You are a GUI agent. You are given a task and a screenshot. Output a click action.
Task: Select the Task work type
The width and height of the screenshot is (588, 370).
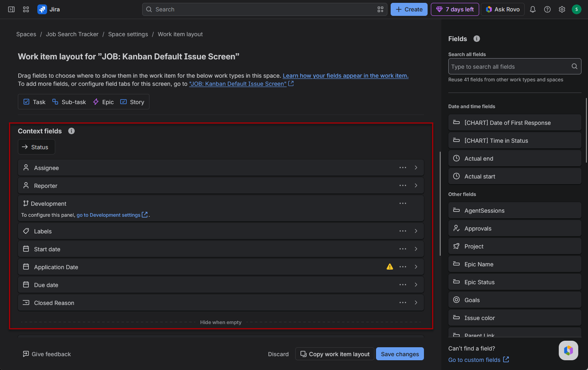[35, 102]
